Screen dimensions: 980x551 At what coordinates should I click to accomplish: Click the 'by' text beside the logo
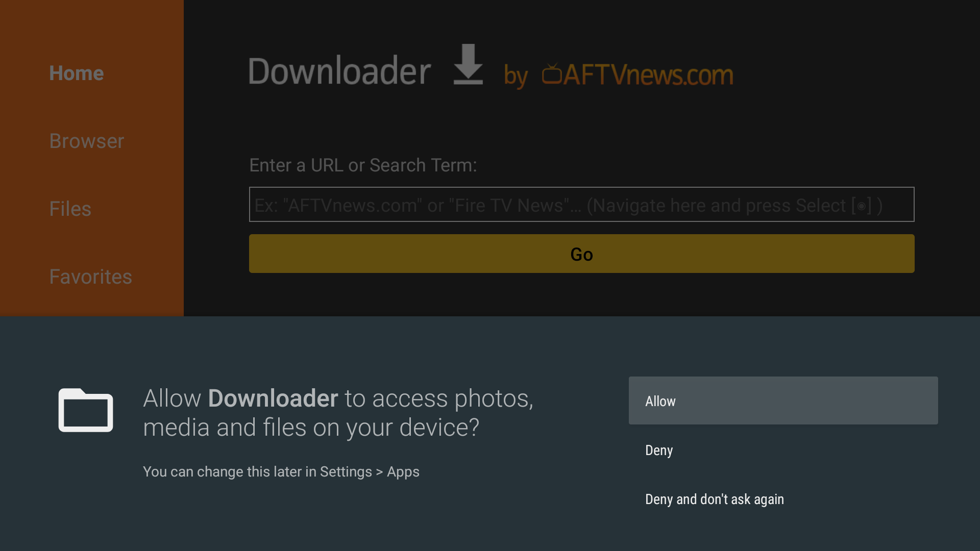click(x=516, y=77)
